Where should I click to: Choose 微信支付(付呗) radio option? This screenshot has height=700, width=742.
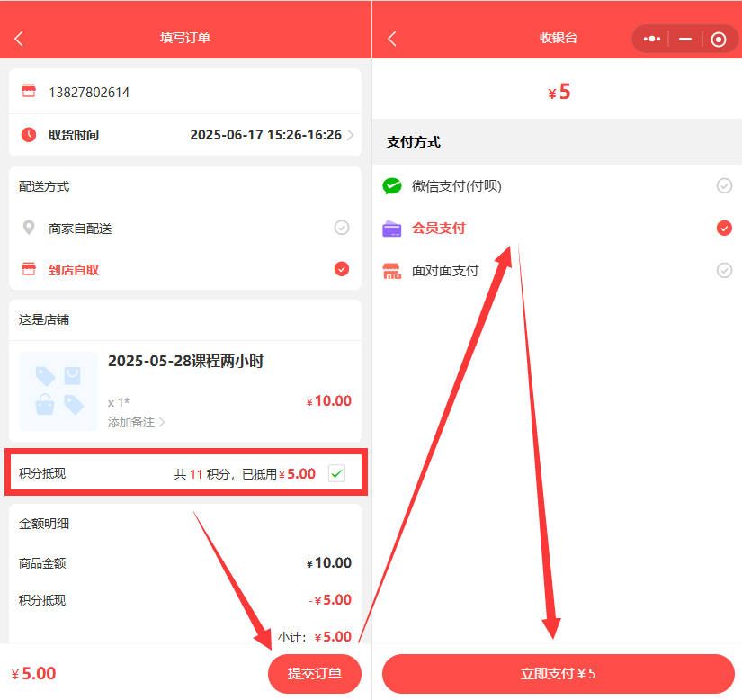(x=724, y=186)
